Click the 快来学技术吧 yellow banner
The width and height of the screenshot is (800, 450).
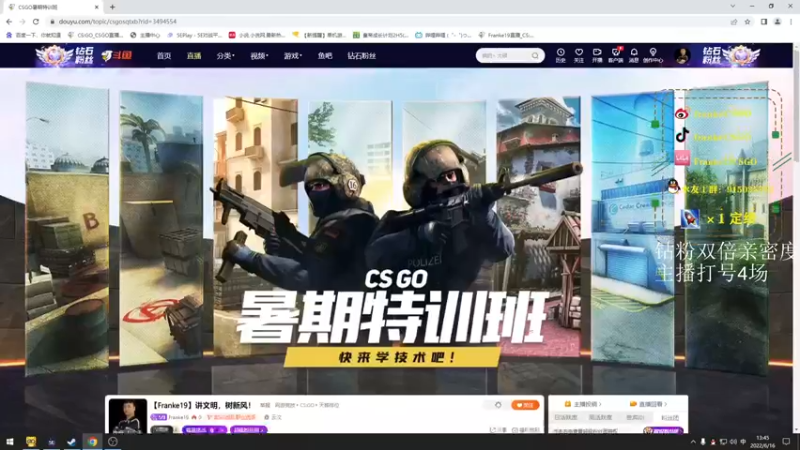click(393, 357)
